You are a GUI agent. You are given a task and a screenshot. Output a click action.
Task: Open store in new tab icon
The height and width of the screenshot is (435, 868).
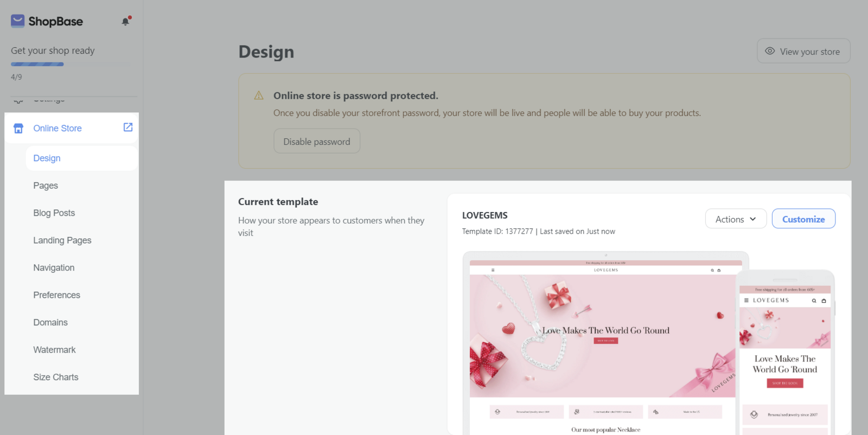coord(128,127)
